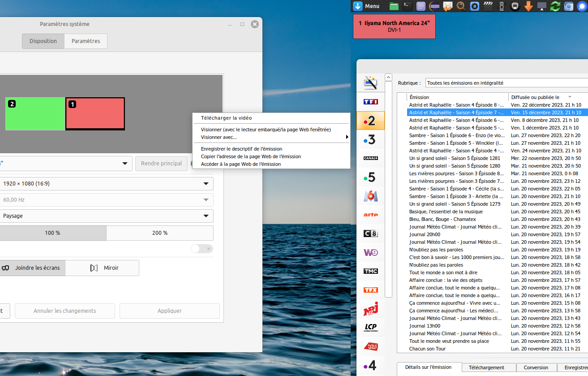This screenshot has width=588, height=376.
Task: Open the 1920 × 1080 resolution dropdown
Action: [107, 183]
